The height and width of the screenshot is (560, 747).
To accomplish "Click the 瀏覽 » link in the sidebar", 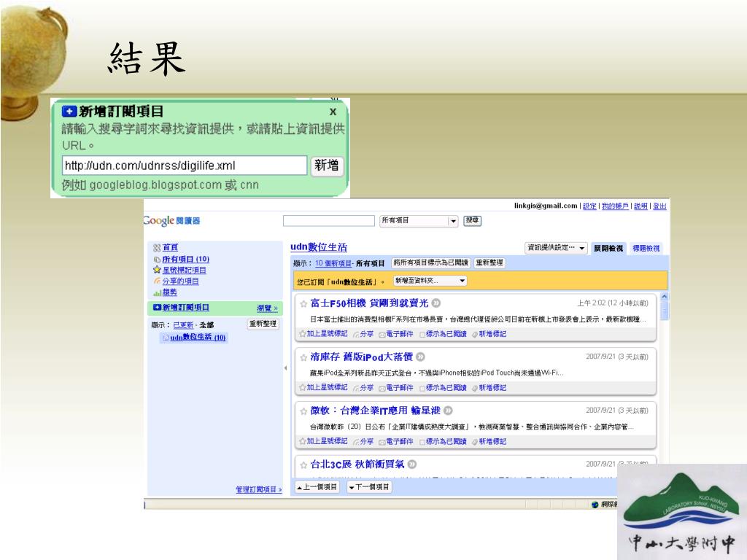I will click(x=267, y=308).
